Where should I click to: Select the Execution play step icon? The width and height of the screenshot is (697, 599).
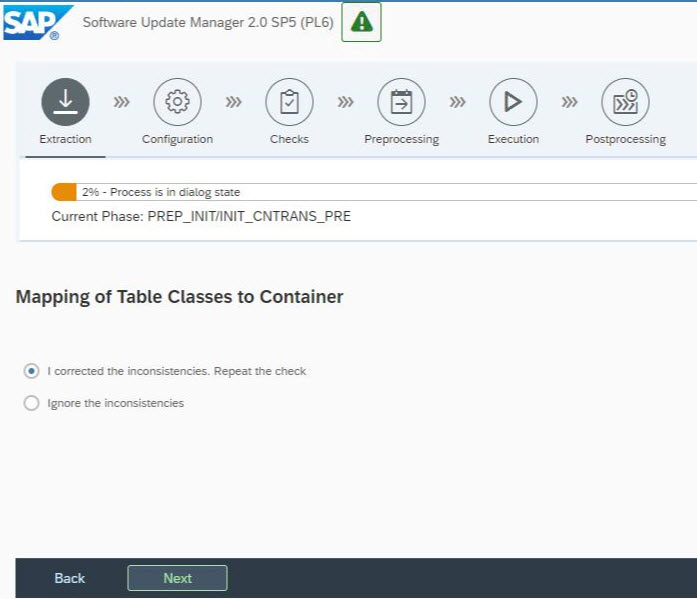513,102
